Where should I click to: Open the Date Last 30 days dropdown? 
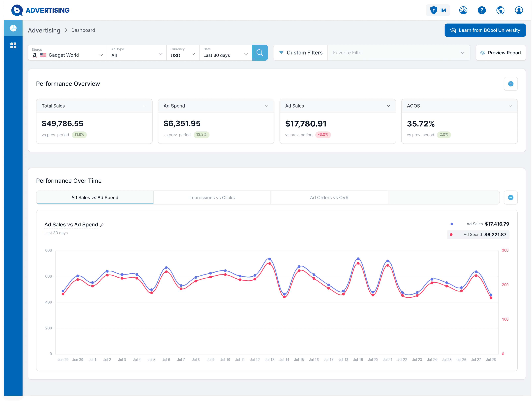pyautogui.click(x=226, y=53)
